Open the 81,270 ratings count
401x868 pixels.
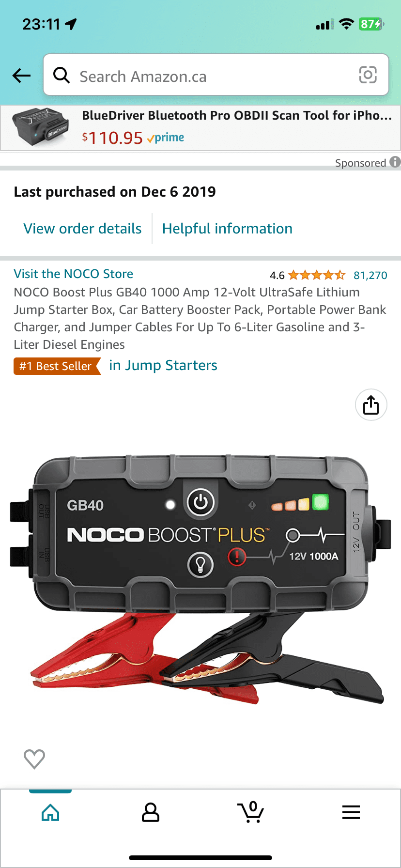370,275
